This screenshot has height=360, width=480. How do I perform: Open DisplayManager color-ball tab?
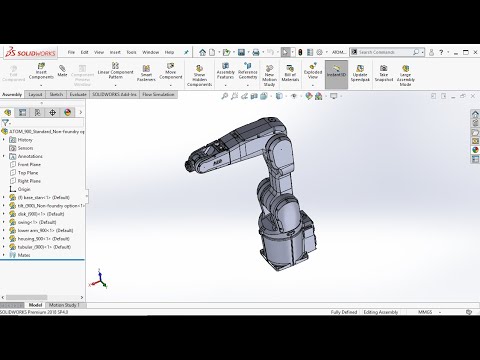coord(67,113)
